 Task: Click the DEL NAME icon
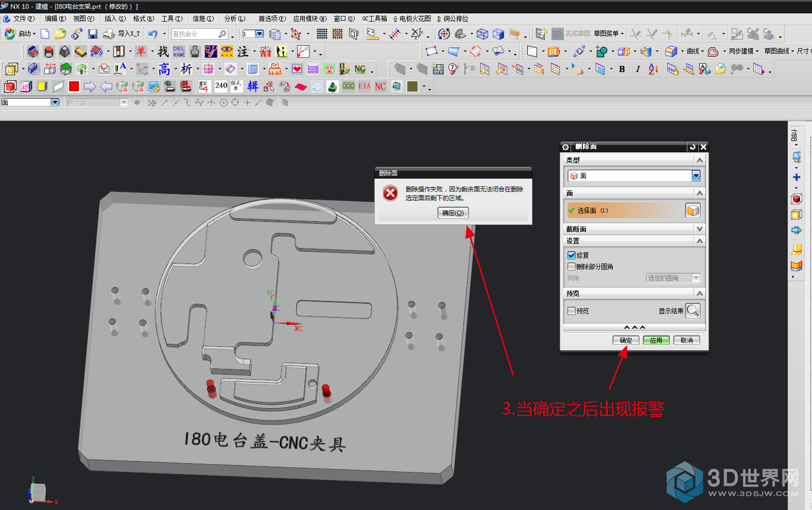[179, 51]
